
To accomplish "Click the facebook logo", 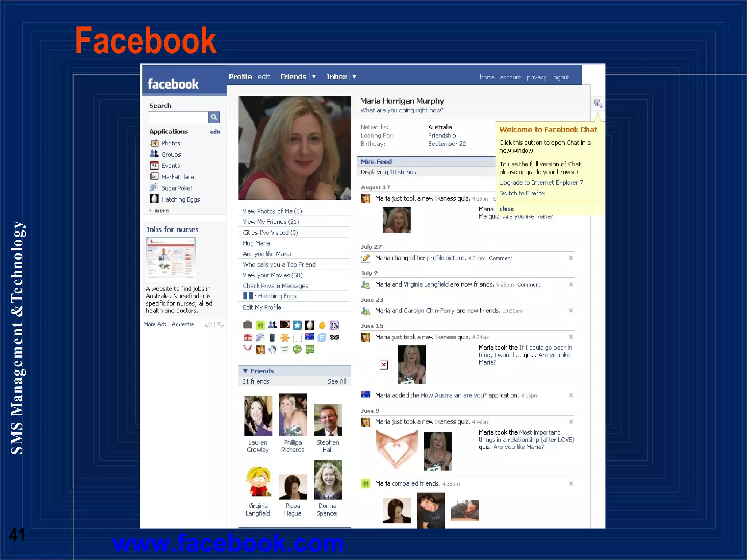I will (173, 84).
